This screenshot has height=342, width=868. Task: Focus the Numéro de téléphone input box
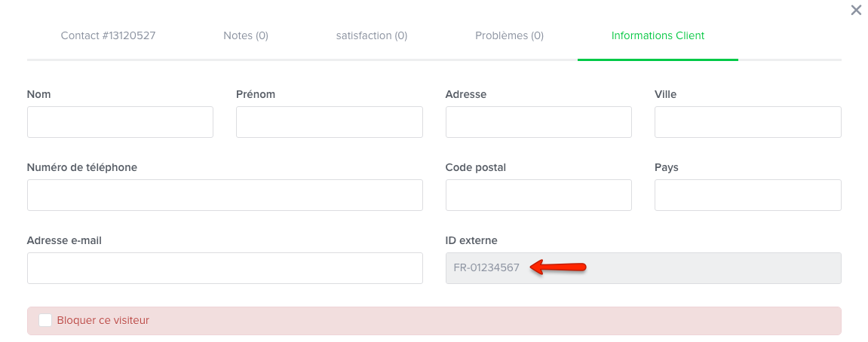click(x=225, y=195)
